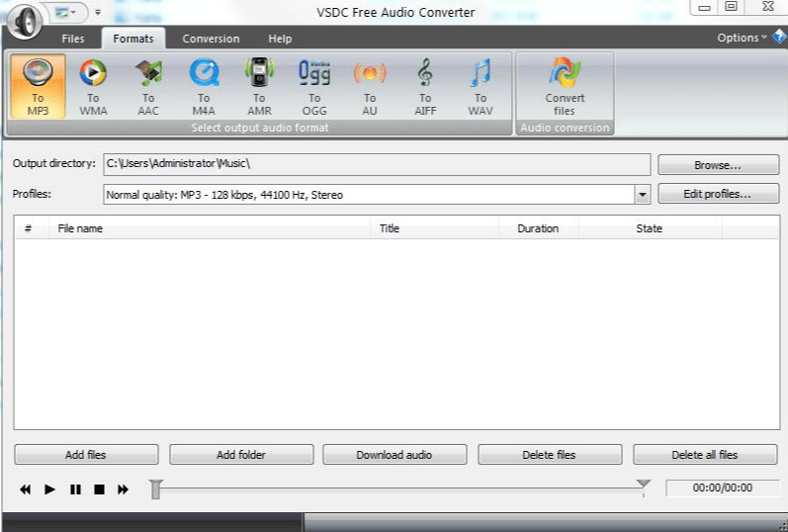This screenshot has width=788, height=532.
Task: Sort by the File name column header
Action: tap(210, 228)
